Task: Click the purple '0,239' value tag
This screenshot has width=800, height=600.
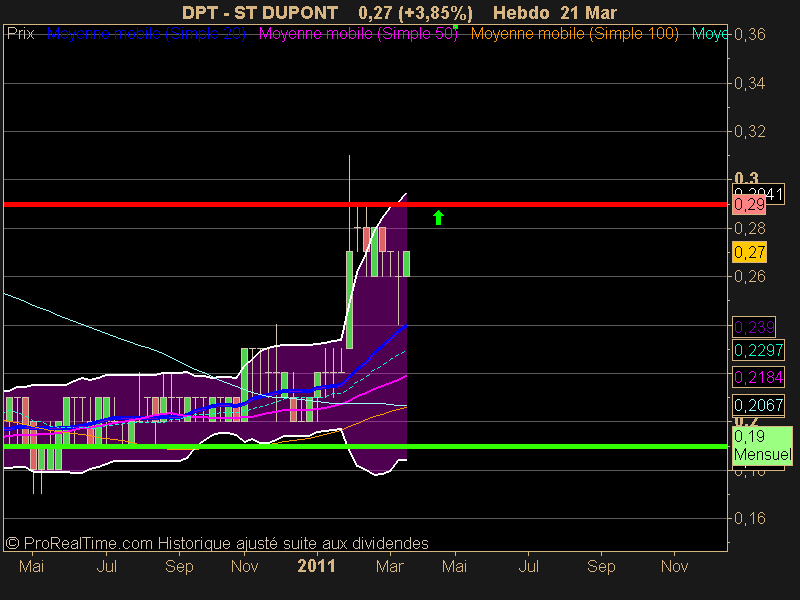Action: [754, 327]
